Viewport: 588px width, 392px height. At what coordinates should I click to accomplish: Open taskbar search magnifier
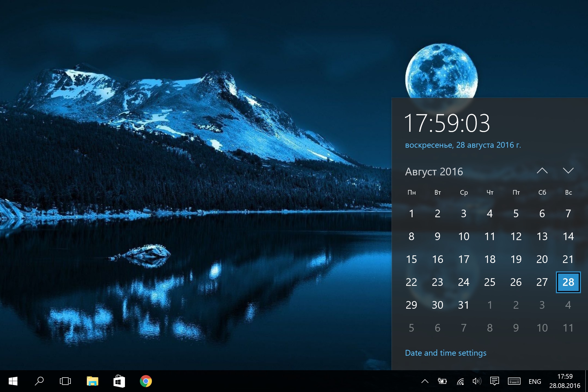coord(39,381)
